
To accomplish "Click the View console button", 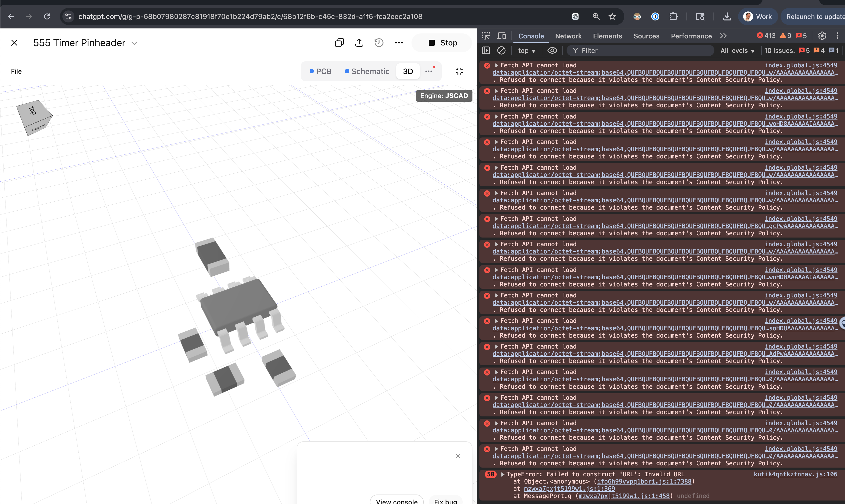I will point(396,501).
